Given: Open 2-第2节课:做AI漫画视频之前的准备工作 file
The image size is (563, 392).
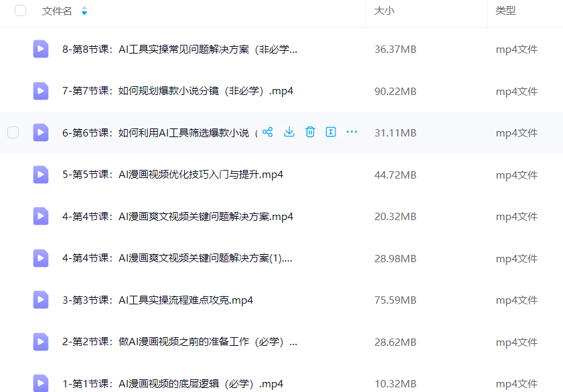Looking at the screenshot, I should coord(180,342).
